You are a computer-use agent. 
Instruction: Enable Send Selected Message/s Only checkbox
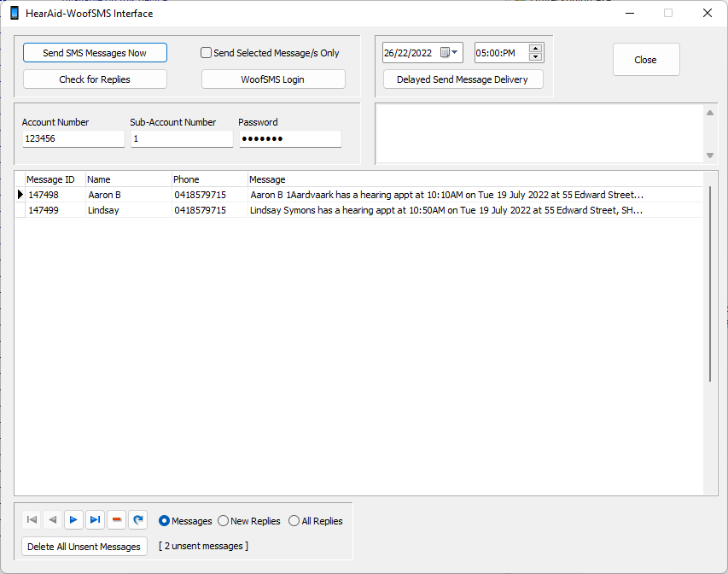point(206,53)
